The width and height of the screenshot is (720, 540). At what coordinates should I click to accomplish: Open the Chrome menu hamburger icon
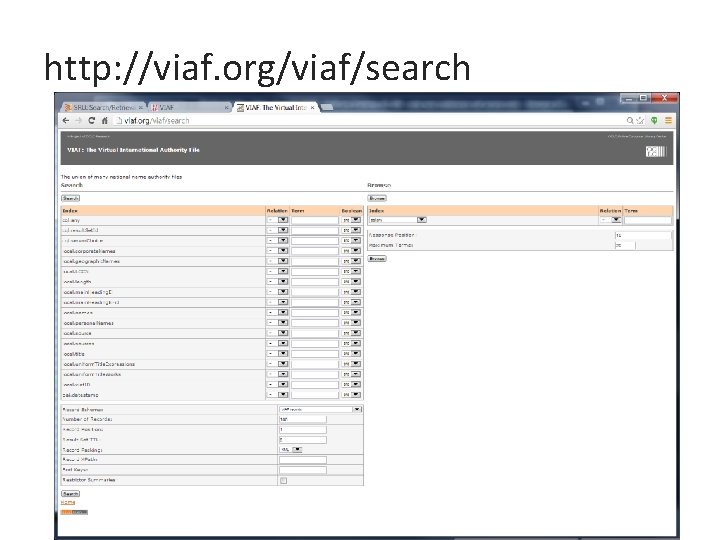point(668,121)
